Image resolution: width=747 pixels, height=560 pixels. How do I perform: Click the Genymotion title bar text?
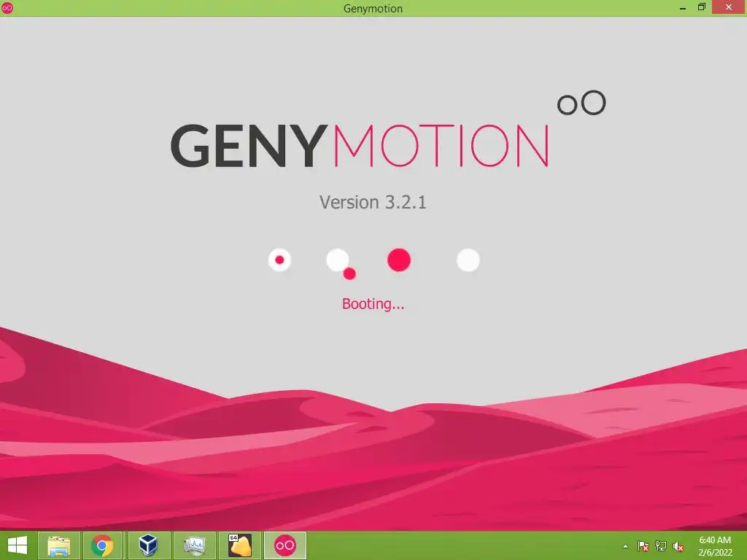pyautogui.click(x=373, y=9)
